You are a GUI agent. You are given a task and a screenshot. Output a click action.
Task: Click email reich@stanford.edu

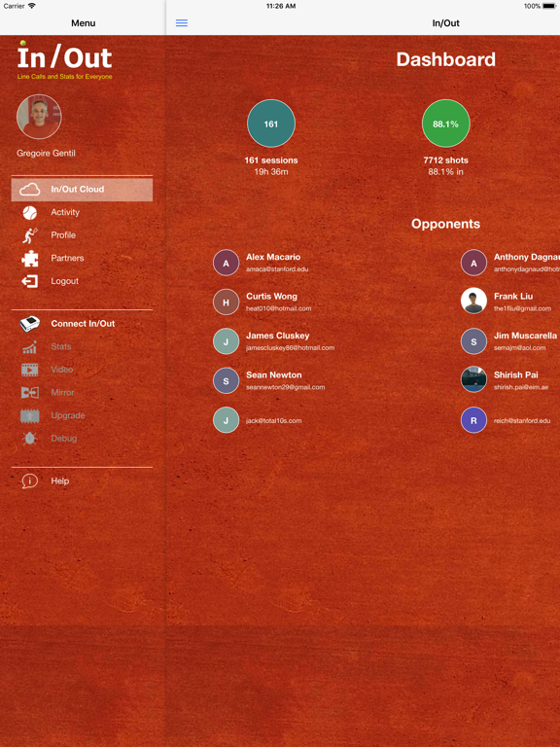522,420
